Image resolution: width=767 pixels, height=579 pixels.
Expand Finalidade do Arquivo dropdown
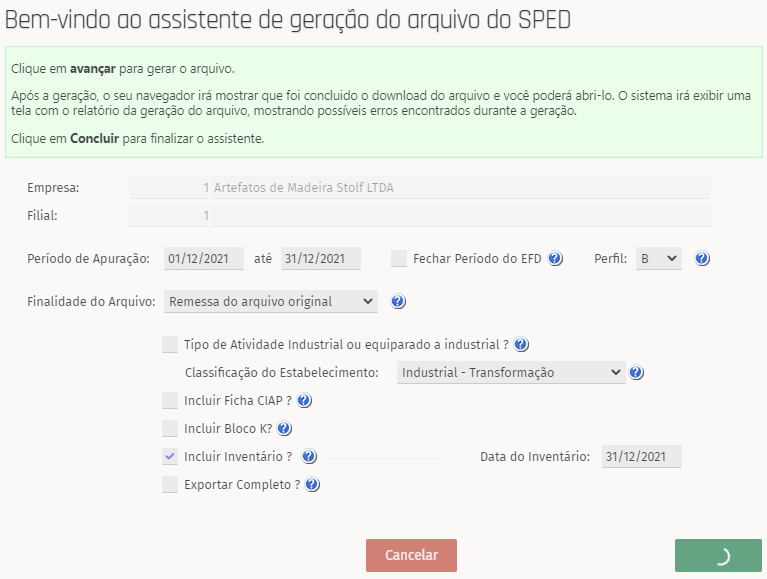[270, 301]
